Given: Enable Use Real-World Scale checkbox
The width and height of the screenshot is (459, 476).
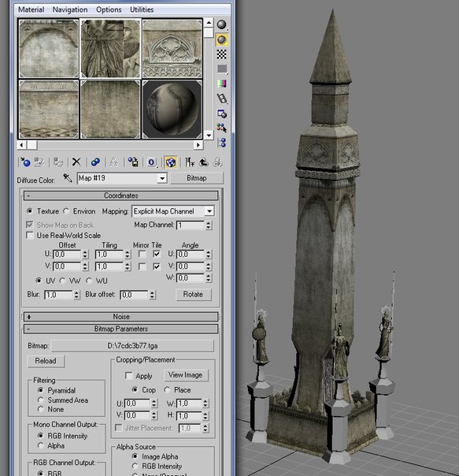Looking at the screenshot, I should pos(30,236).
